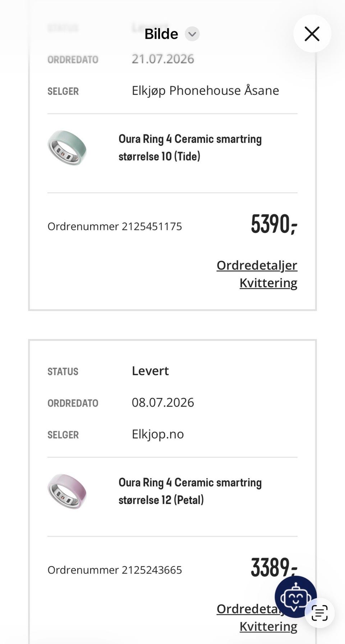This screenshot has height=644, width=345.
Task: Open the Petal Oura Ring thumbnail
Action: pyautogui.click(x=67, y=491)
